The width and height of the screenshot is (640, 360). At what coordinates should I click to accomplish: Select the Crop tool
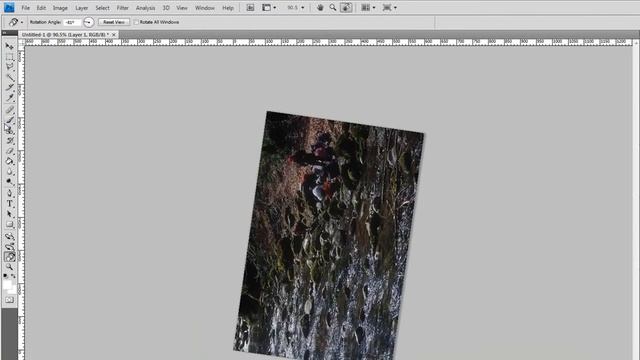pyautogui.click(x=9, y=88)
